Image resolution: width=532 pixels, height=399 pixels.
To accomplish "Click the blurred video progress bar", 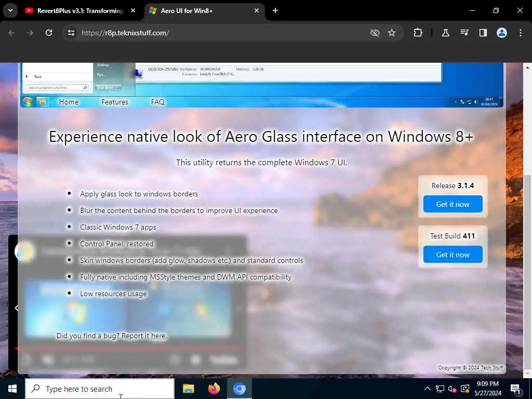I will point(129,349).
